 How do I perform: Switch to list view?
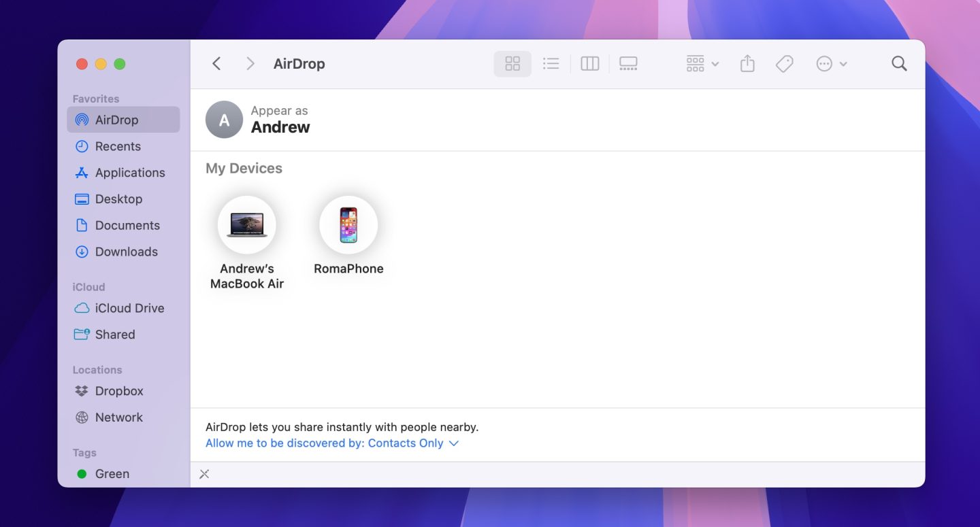tap(551, 64)
